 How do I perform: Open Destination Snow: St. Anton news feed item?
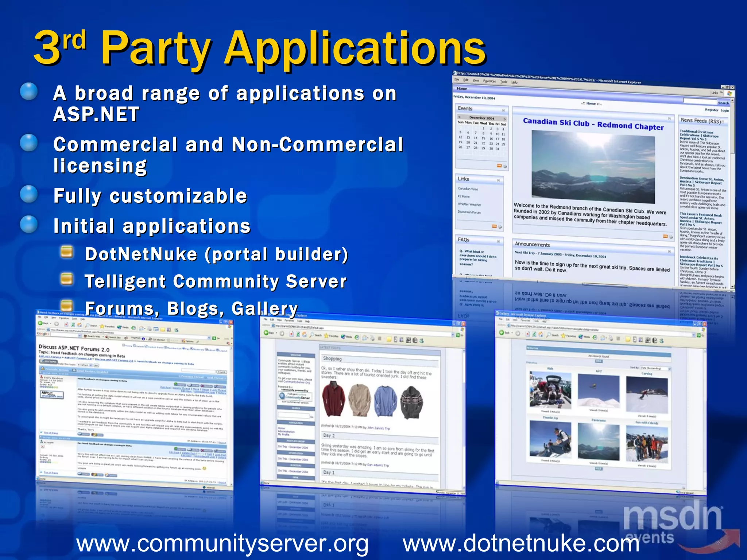pos(701,182)
